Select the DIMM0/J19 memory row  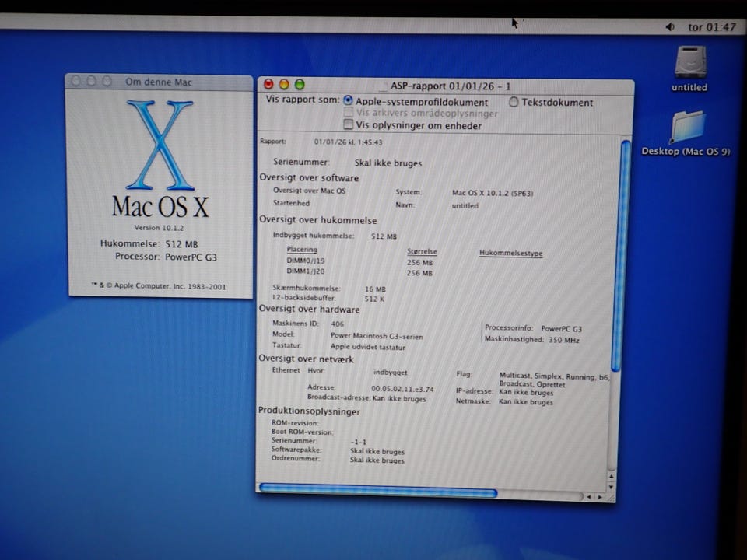(359, 261)
